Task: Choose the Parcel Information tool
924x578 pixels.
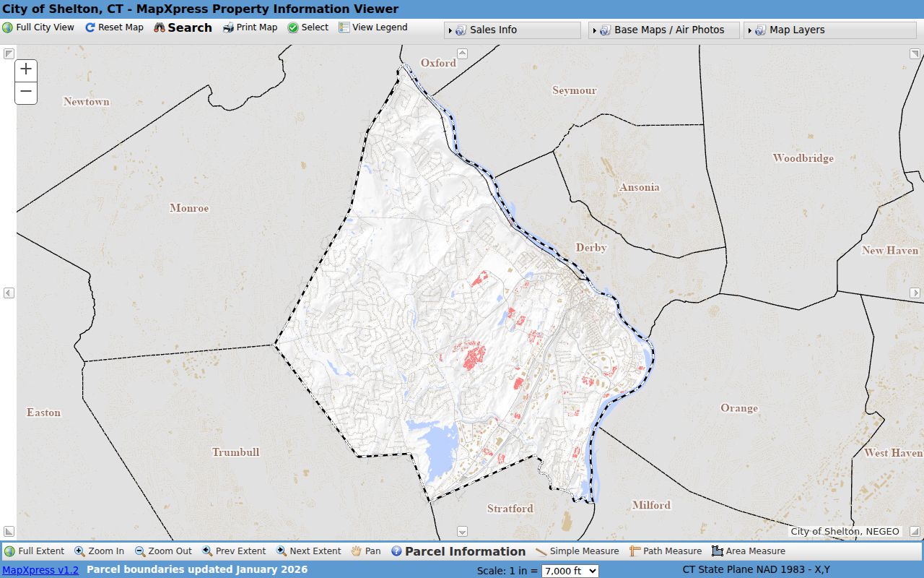Action: 458,551
